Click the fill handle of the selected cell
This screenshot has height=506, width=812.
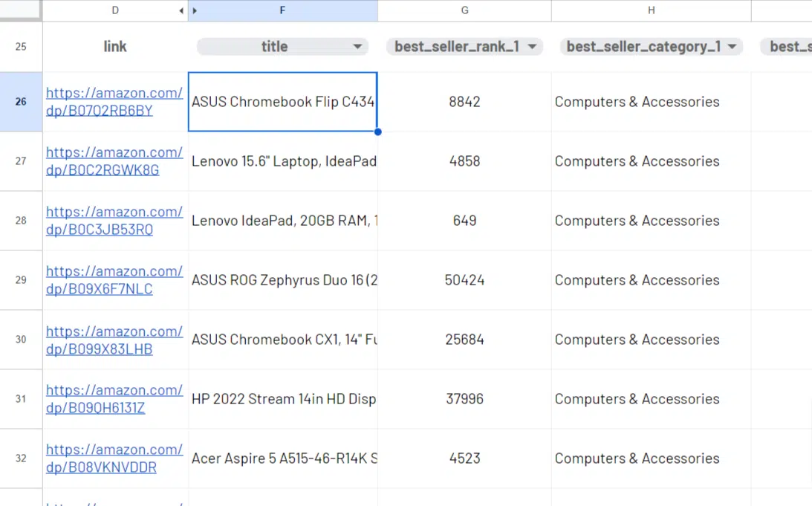[x=378, y=132]
